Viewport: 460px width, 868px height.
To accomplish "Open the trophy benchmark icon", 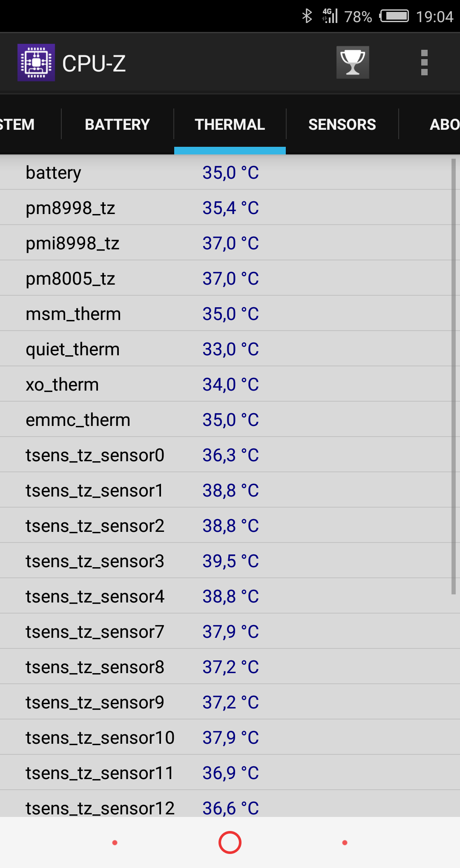I will [x=353, y=63].
